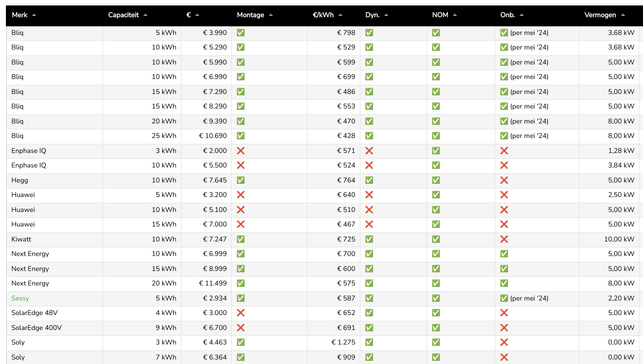Click the NOM checkmark in the Kiwatt row
643x364 pixels.
[436, 239]
